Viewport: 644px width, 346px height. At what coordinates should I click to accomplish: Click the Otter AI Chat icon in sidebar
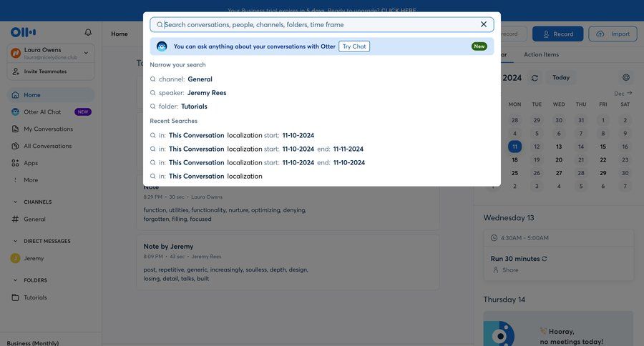click(x=15, y=112)
